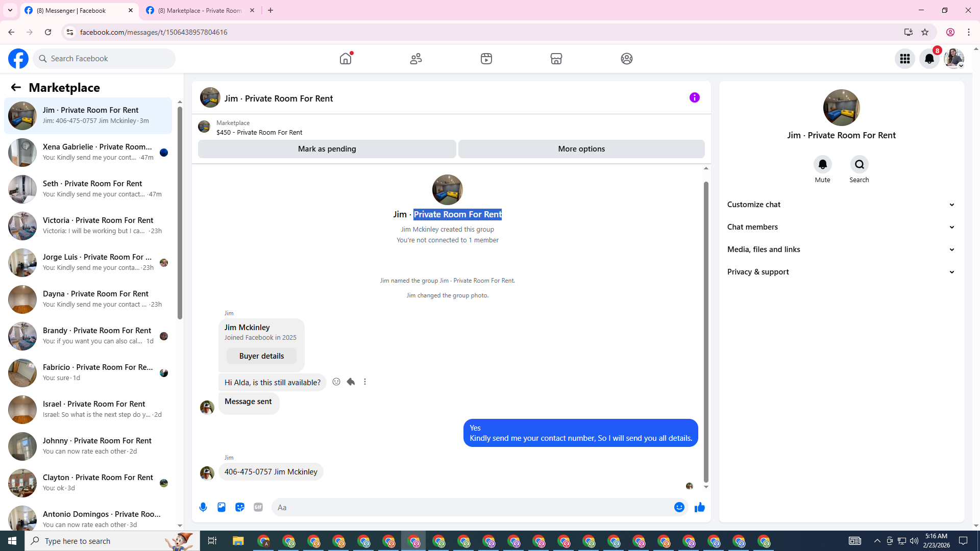The width and height of the screenshot is (980, 551).
Task: Open Johnny · Private Room For Rent chat
Action: click(x=88, y=446)
